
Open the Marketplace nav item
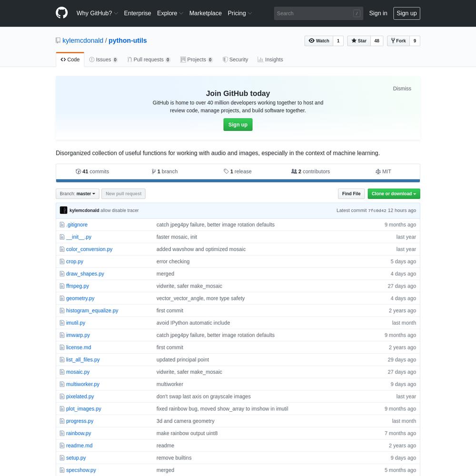[206, 13]
